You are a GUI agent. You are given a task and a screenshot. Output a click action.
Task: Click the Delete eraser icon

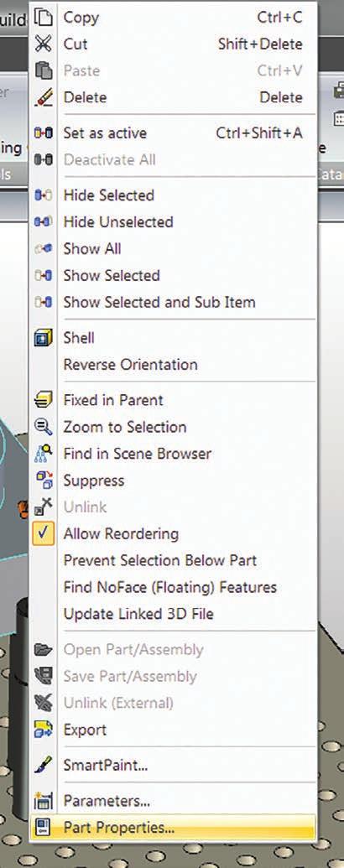(x=43, y=97)
